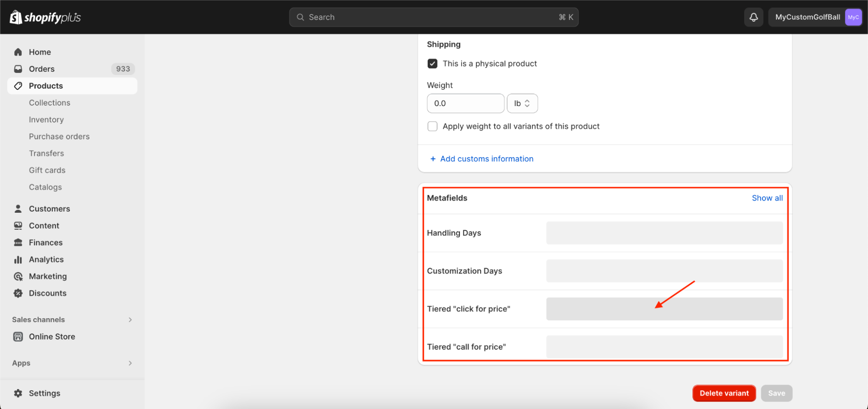Expand the Apps section
The height and width of the screenshot is (409, 868).
coord(130,363)
